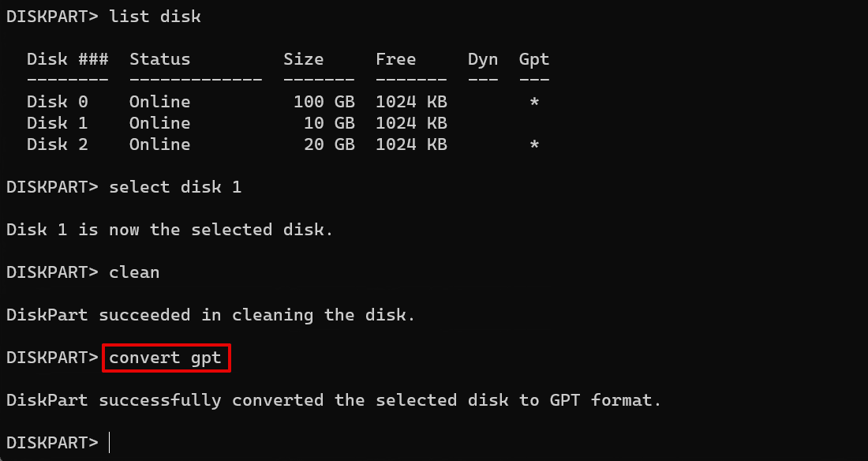Click the Gpt asterisk for Disk 2
This screenshot has height=461, width=868.
click(534, 145)
